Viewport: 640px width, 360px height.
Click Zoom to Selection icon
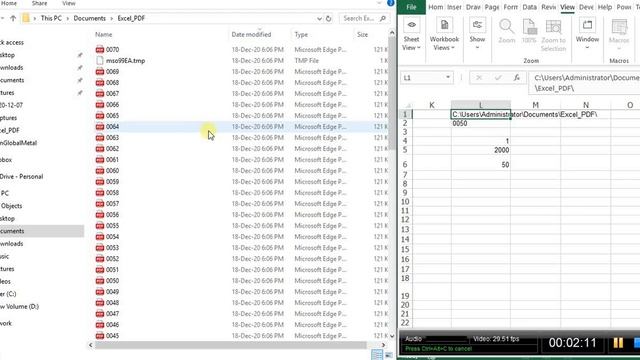click(x=553, y=27)
